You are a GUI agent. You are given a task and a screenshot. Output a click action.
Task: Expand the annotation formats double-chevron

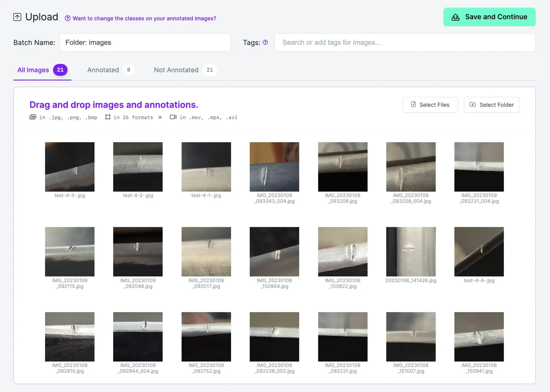coord(160,117)
